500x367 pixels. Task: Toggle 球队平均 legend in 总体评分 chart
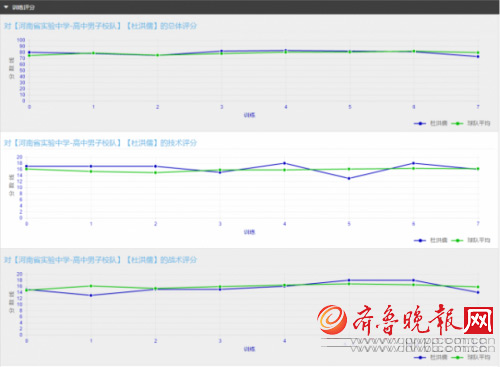click(x=471, y=123)
